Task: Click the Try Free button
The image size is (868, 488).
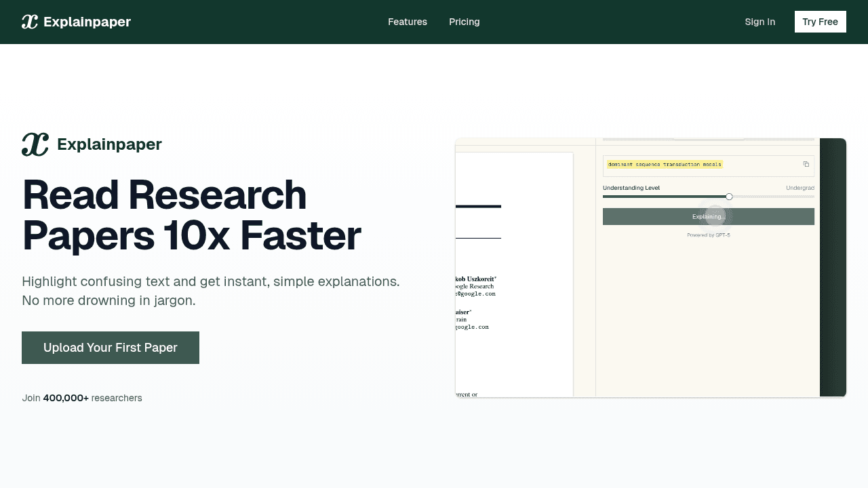Action: point(821,22)
